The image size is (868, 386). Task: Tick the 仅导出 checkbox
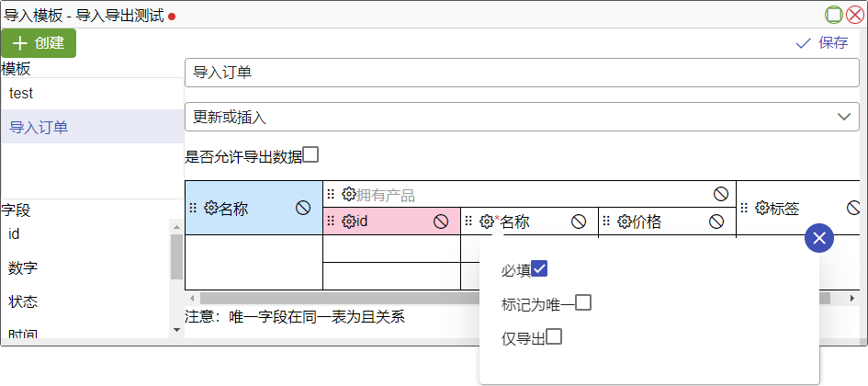click(554, 336)
